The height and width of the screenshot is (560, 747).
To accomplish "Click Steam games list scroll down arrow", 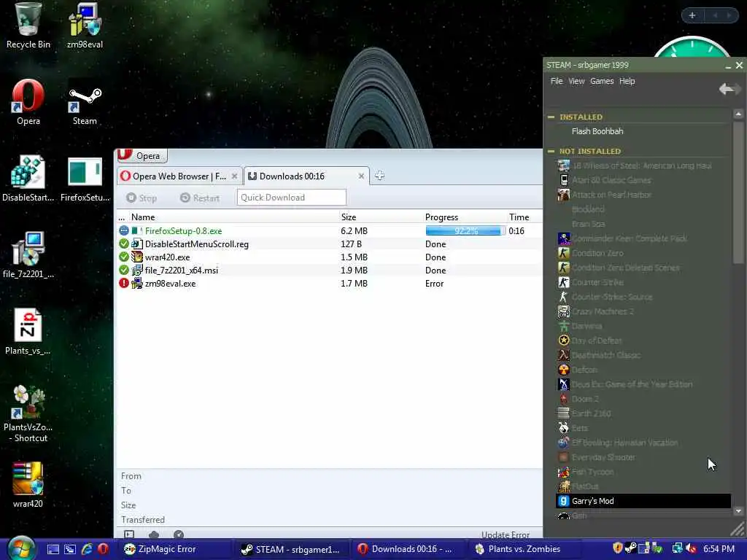I will point(738,511).
